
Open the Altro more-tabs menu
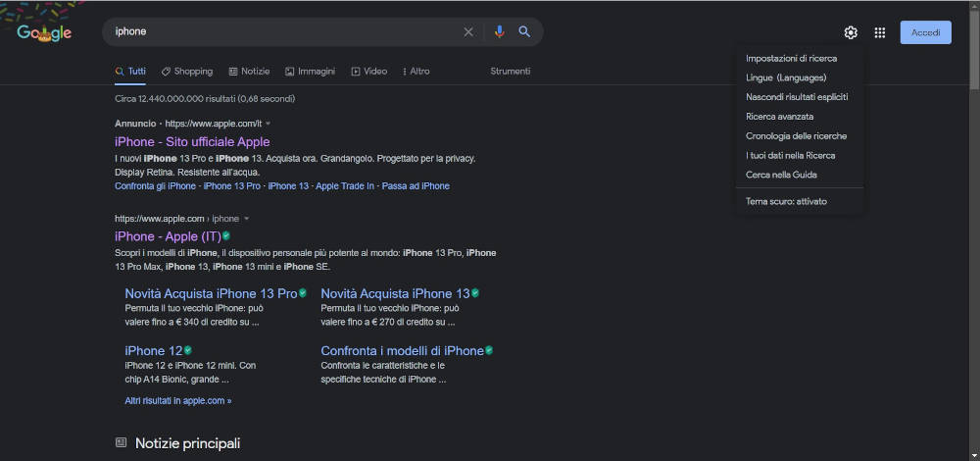point(416,72)
